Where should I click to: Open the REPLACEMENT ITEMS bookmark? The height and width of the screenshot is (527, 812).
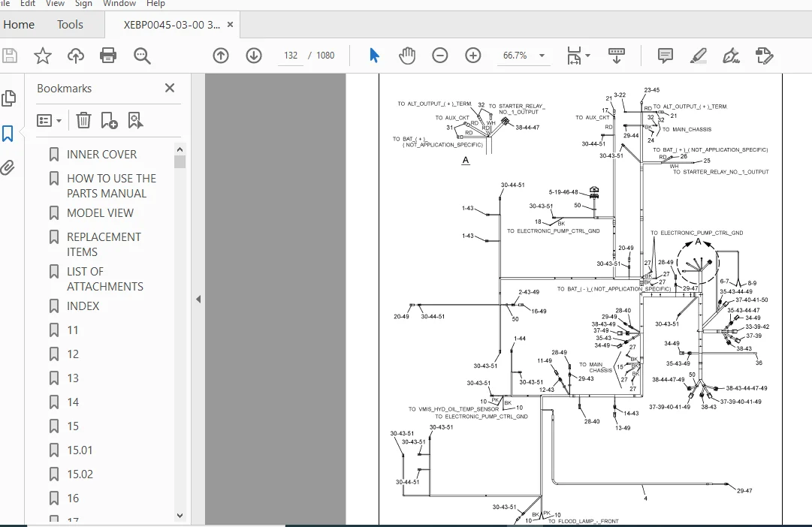tap(104, 244)
